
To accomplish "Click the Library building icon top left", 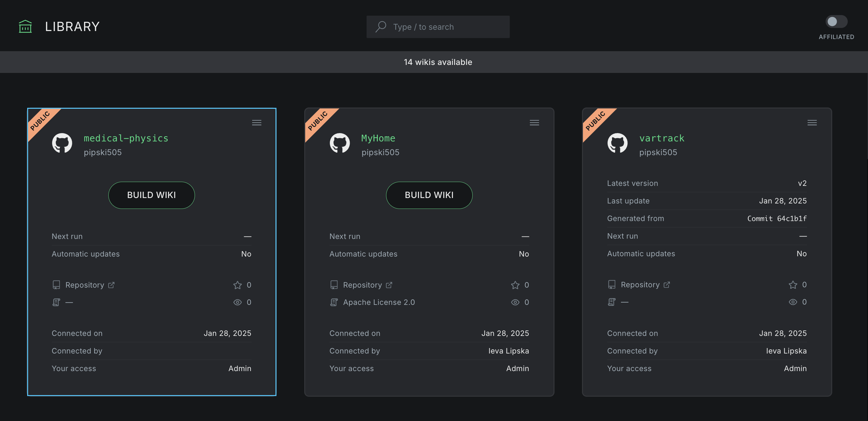I will tap(25, 26).
